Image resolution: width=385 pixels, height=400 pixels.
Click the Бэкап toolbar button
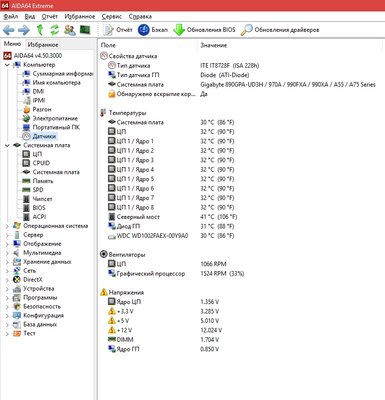point(153,30)
